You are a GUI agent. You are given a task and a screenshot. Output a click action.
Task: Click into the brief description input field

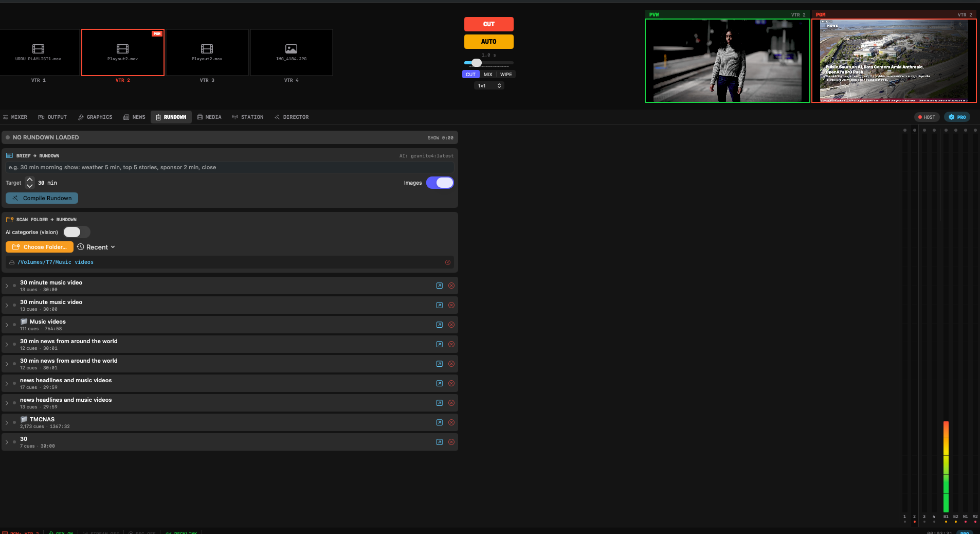point(230,168)
